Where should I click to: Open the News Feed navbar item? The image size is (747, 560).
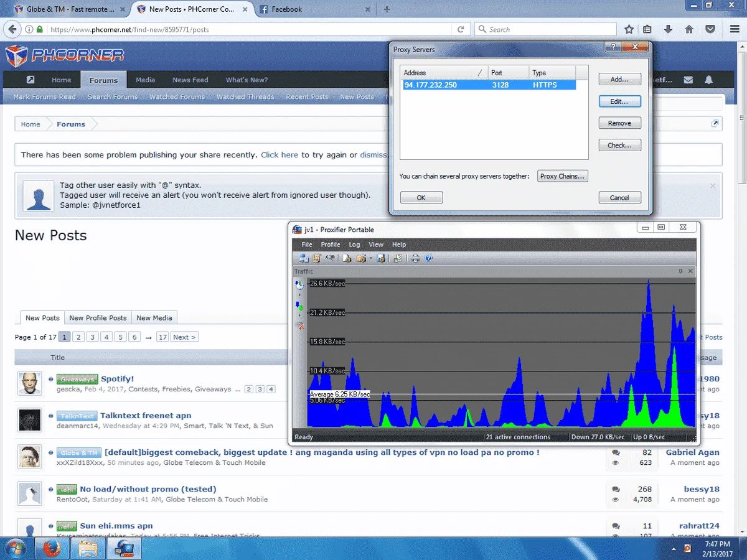(190, 80)
